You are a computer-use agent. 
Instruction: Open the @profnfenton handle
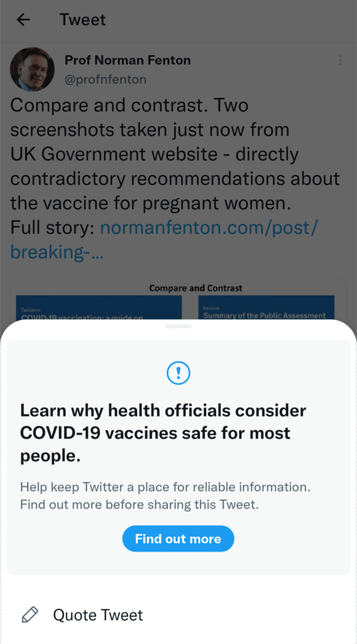pyautogui.click(x=106, y=79)
